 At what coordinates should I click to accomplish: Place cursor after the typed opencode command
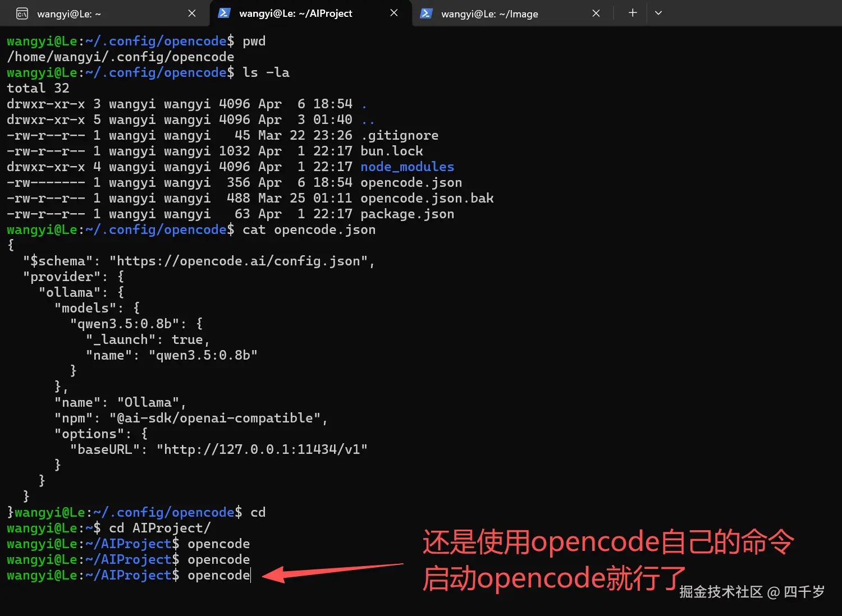(x=251, y=575)
